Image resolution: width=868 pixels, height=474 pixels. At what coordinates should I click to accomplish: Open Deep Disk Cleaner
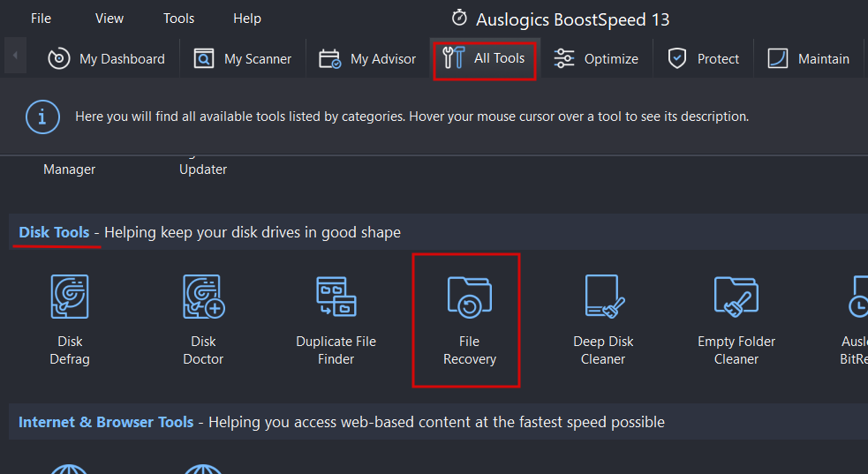[603, 320]
